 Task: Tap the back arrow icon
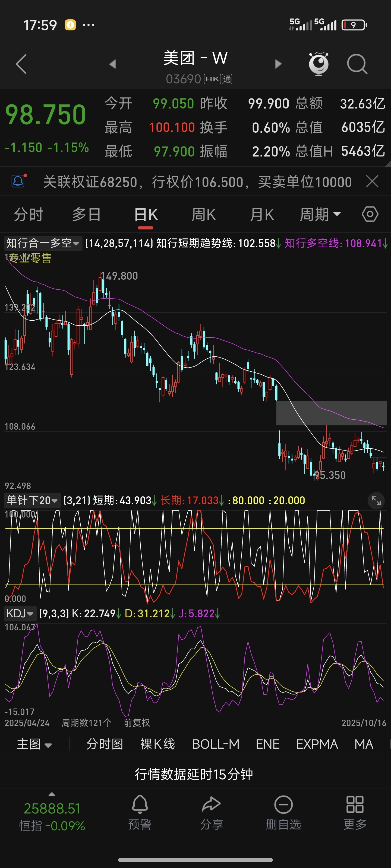21,64
